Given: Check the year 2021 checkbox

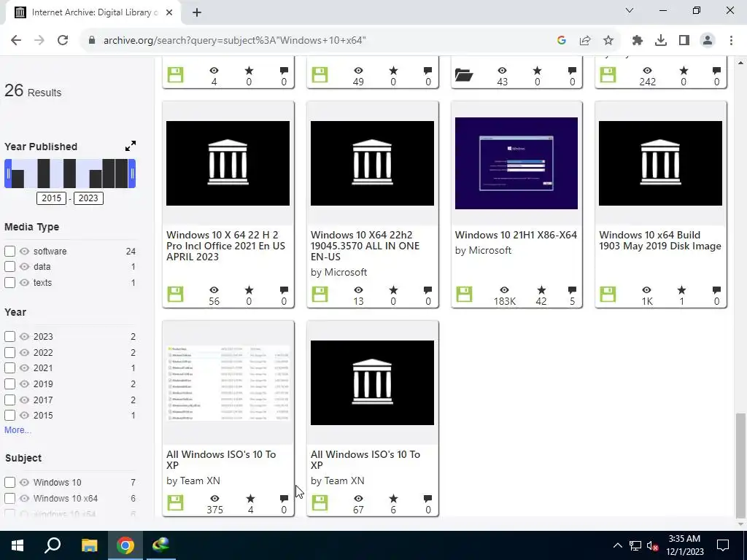Looking at the screenshot, I should (9, 368).
